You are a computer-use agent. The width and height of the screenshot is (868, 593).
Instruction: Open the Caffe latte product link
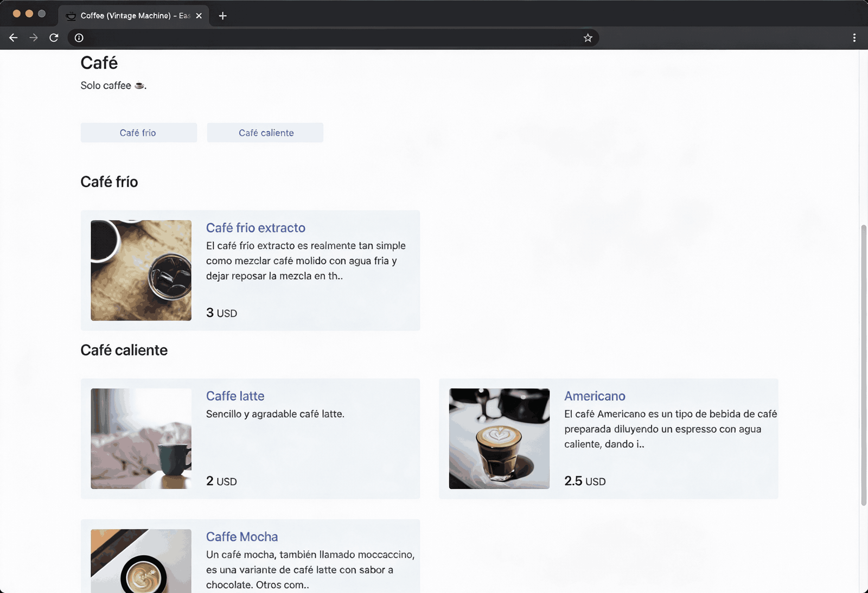235,396
